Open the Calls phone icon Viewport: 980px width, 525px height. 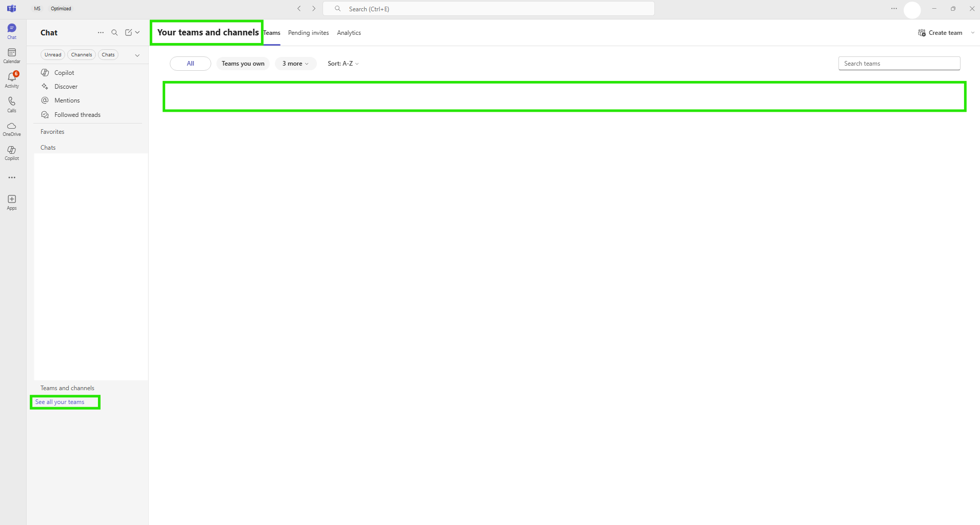click(12, 104)
